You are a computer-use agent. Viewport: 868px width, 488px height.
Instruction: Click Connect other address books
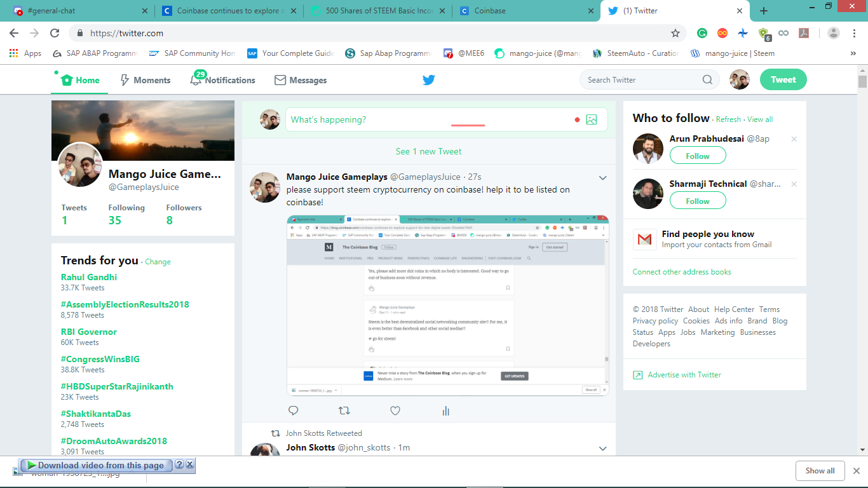682,272
